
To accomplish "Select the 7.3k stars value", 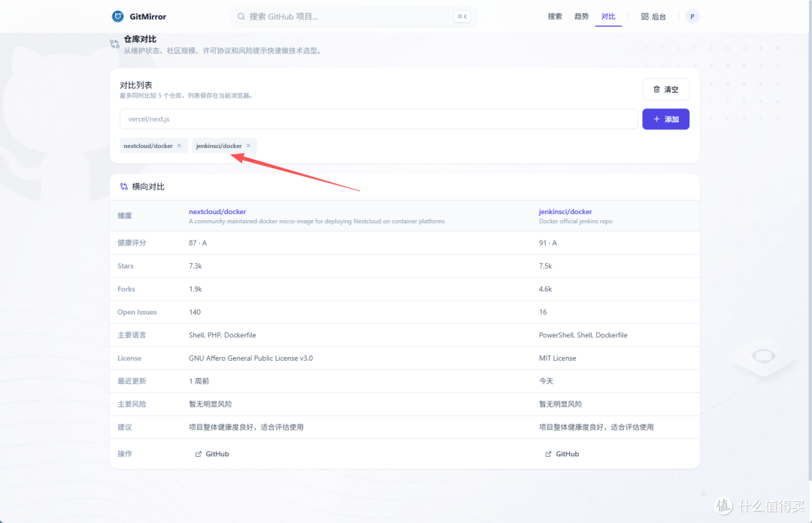I will tap(195, 266).
